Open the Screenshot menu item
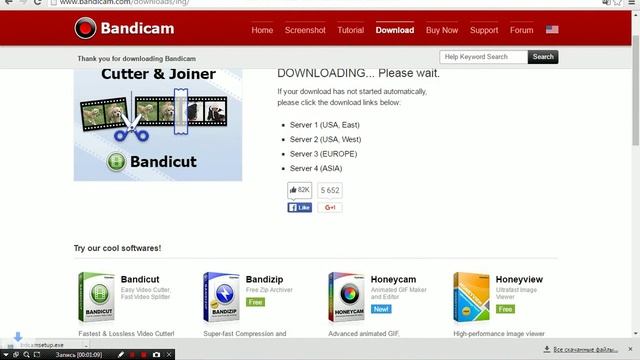Image resolution: width=640 pixels, height=360 pixels. (x=305, y=30)
